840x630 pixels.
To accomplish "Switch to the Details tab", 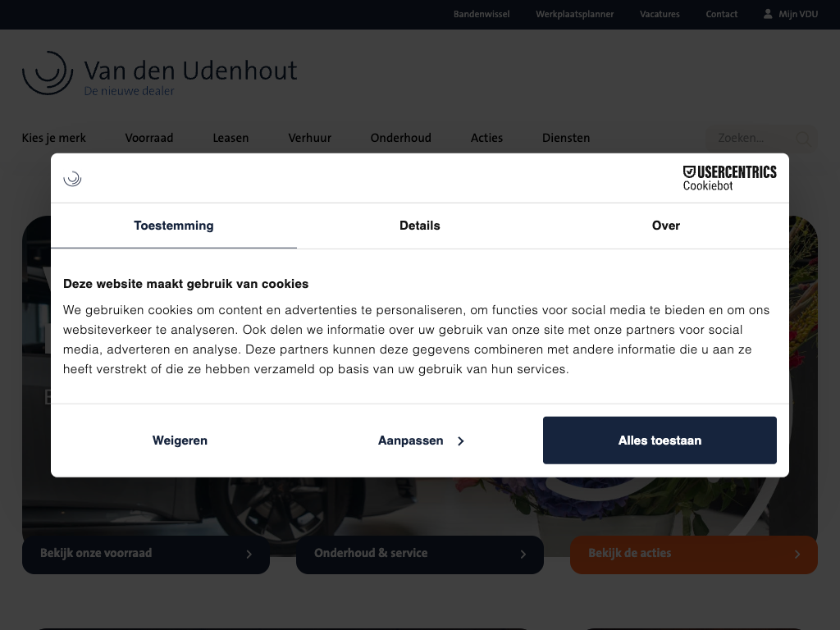I will (x=419, y=226).
